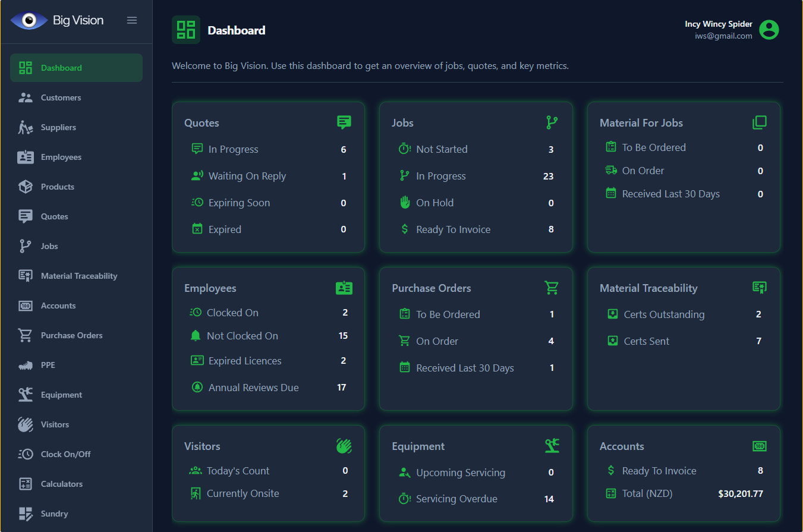Click the Total (NZD) amount $30,201.77
The width and height of the screenshot is (803, 532).
(x=740, y=493)
